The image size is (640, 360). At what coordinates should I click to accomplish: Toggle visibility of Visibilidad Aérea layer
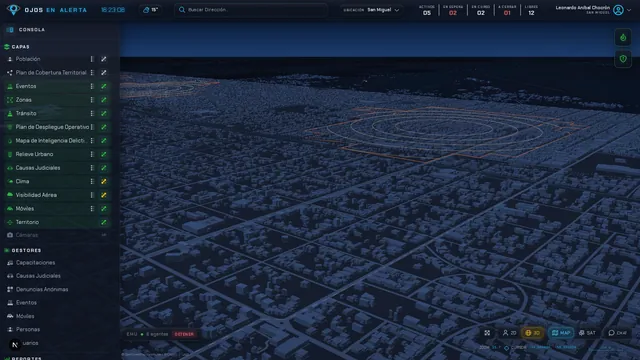point(104,195)
